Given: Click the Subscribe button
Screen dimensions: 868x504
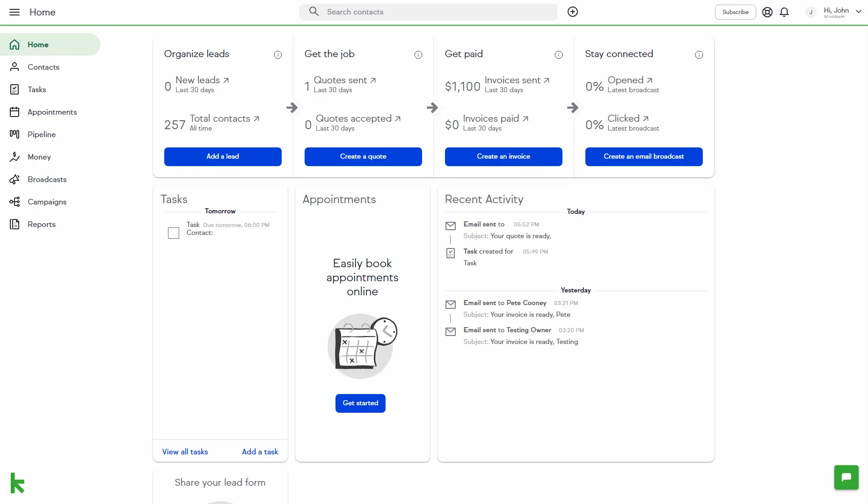Looking at the screenshot, I should click(x=735, y=12).
